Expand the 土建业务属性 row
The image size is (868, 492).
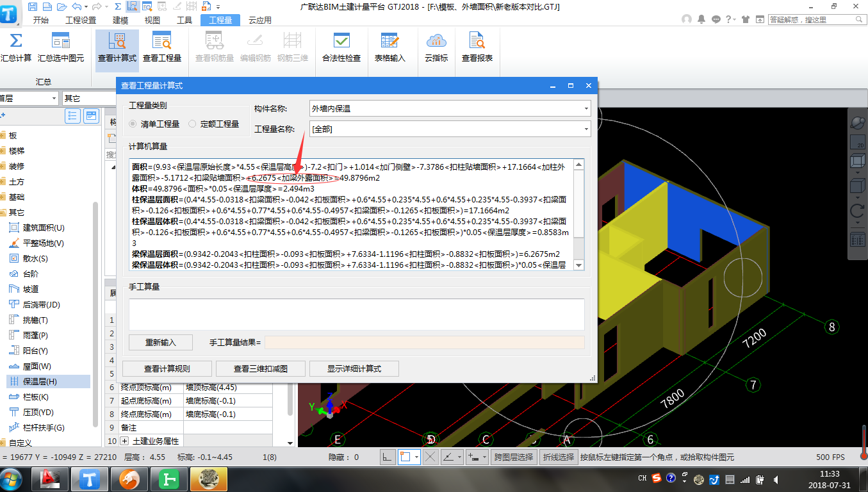pyautogui.click(x=124, y=441)
